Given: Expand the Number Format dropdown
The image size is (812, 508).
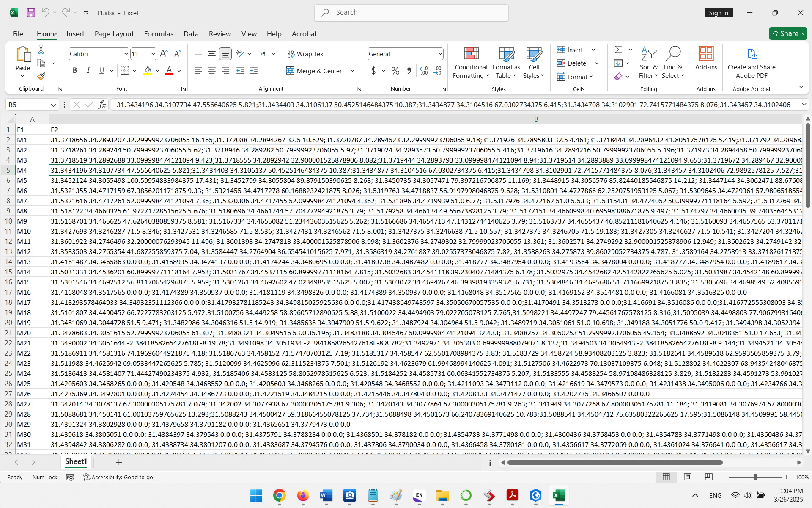Looking at the screenshot, I should [x=440, y=54].
